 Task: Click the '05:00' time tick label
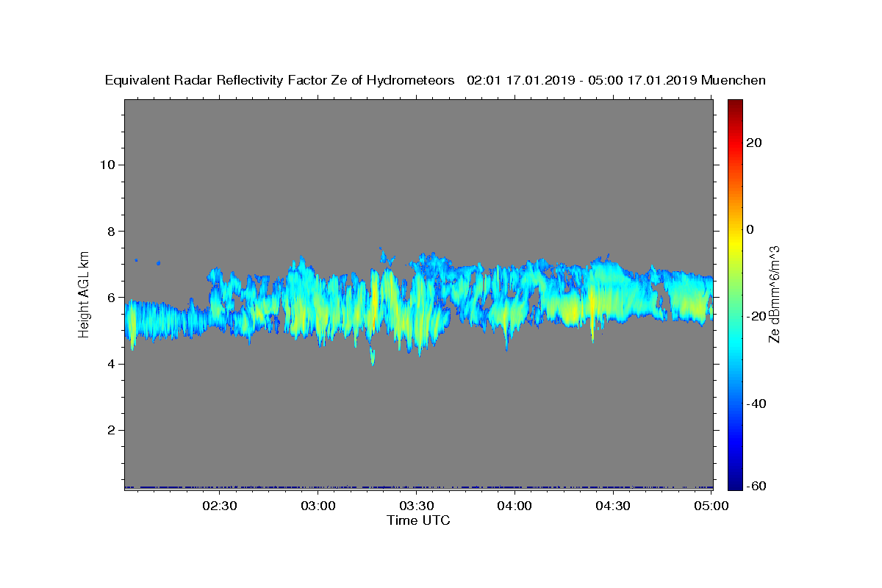pyautogui.click(x=711, y=506)
